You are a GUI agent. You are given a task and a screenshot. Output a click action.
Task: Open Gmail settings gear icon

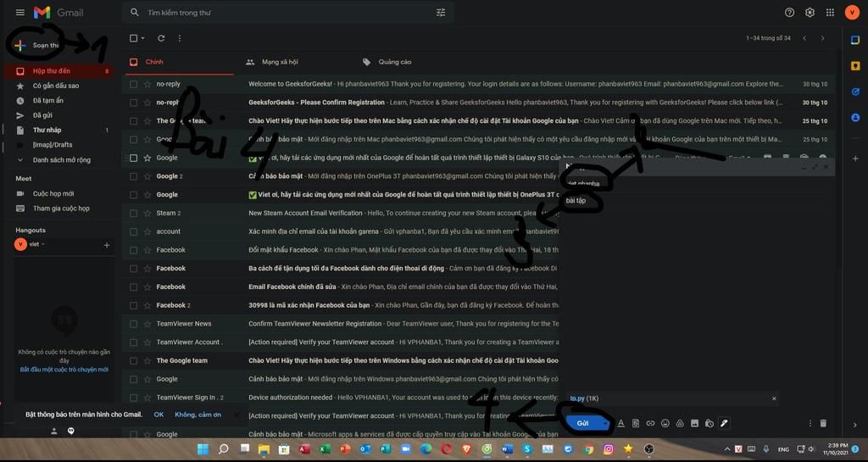(x=810, y=12)
